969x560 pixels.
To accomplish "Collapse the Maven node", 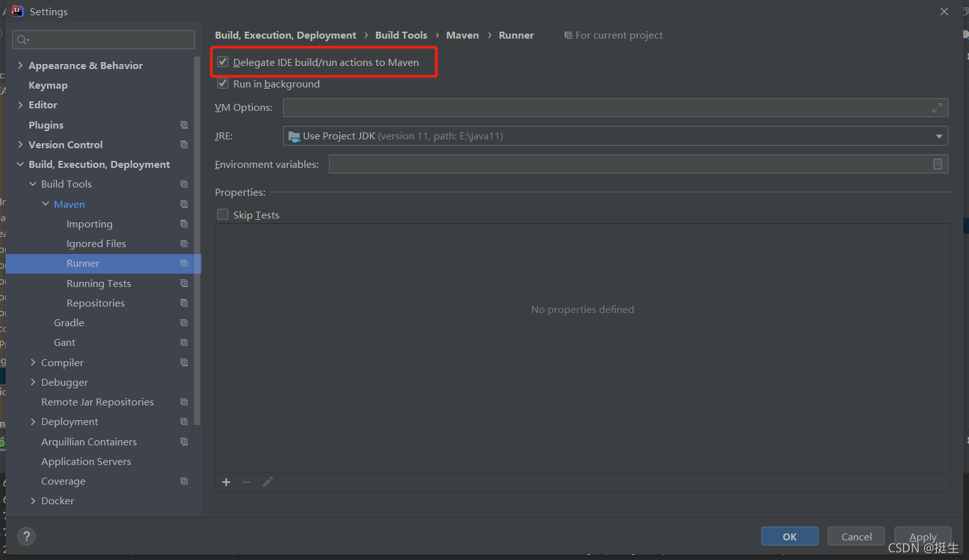I will click(x=46, y=204).
